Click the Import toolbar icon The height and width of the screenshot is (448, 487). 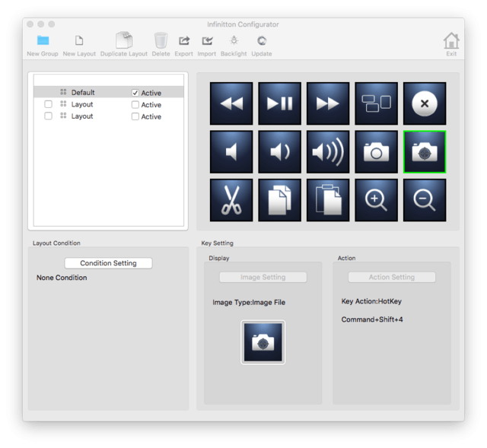click(207, 40)
